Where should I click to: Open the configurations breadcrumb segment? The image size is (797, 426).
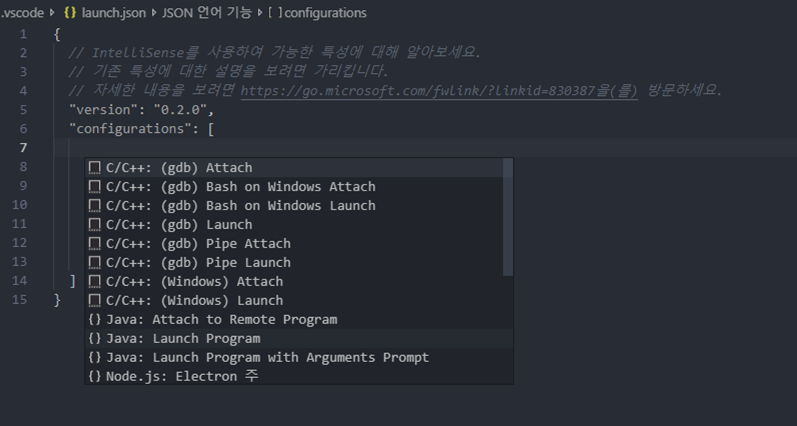click(317, 13)
